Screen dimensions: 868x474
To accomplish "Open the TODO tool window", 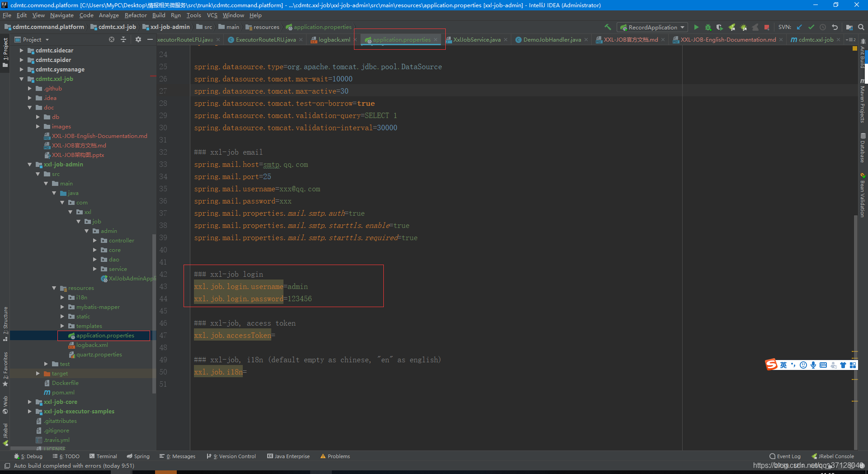I will pos(66,456).
